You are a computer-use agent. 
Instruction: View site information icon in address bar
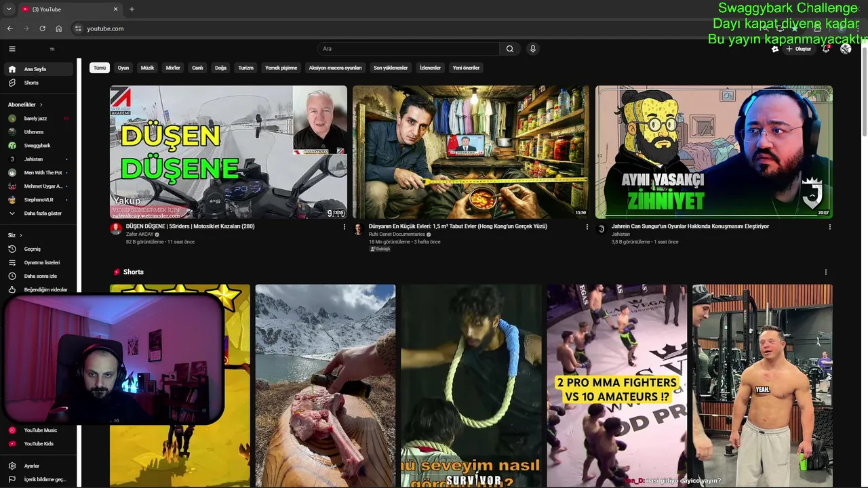(78, 28)
